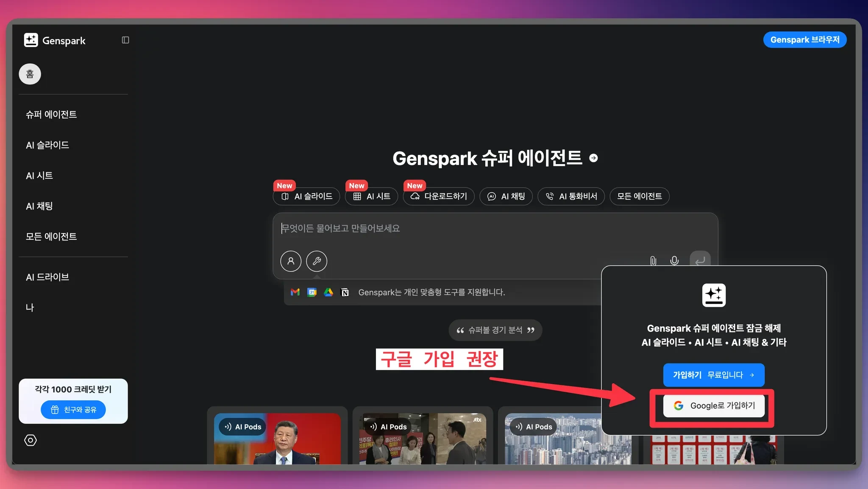Submit the prompt with the enter arrow button
The height and width of the screenshot is (489, 868).
pyautogui.click(x=700, y=260)
